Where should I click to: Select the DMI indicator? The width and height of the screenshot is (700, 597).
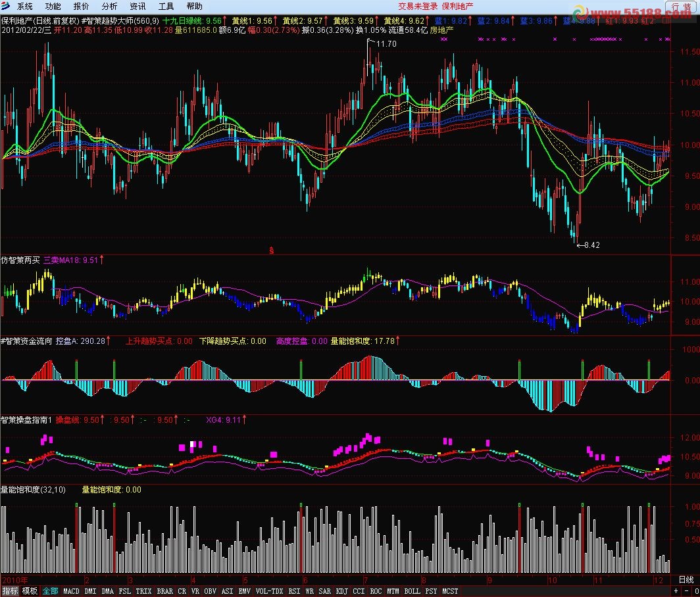tap(90, 590)
